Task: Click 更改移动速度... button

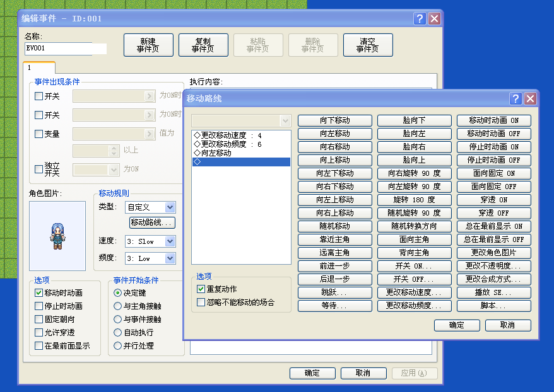Action: click(x=415, y=292)
